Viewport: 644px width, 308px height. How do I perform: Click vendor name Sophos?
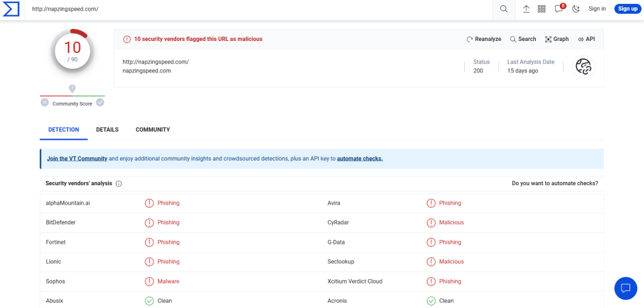(x=55, y=282)
